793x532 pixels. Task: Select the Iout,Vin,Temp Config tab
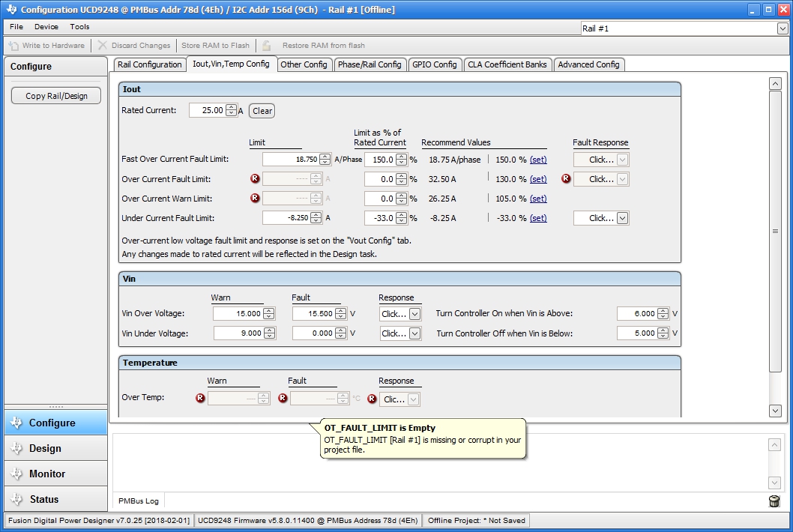tap(231, 64)
